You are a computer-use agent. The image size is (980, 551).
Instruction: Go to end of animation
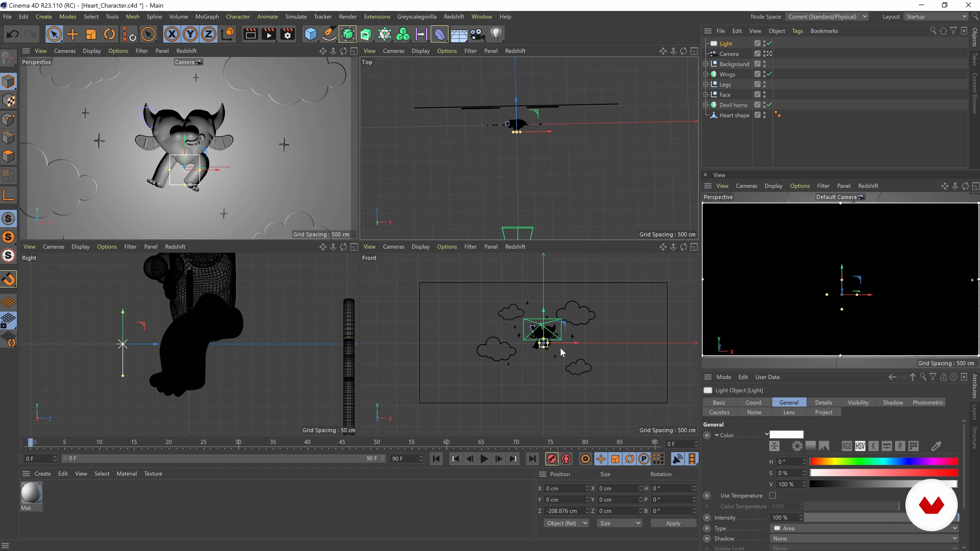click(532, 459)
